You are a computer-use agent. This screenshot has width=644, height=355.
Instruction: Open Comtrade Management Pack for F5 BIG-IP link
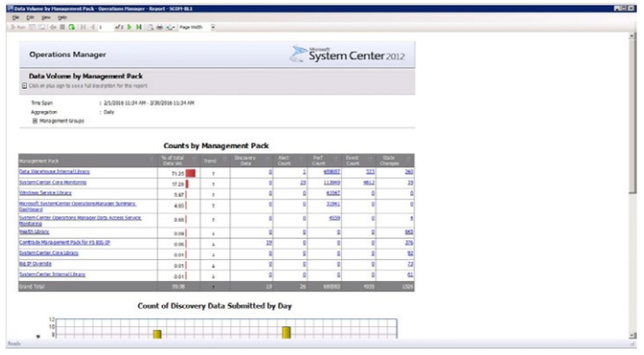point(65,242)
